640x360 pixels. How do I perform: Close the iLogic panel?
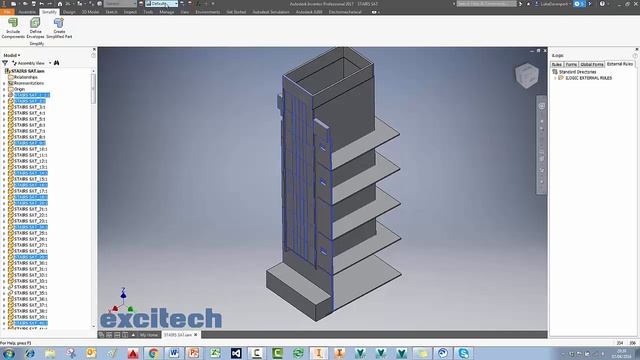[x=636, y=49]
